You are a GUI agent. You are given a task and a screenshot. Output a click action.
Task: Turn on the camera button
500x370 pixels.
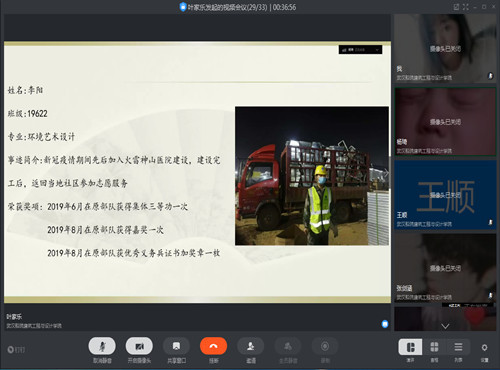tap(139, 346)
